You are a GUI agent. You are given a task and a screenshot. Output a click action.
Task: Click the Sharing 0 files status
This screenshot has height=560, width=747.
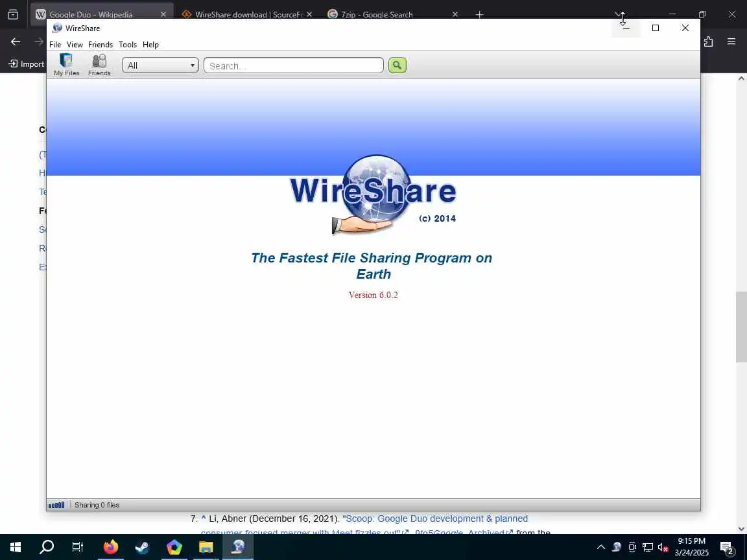point(97,505)
